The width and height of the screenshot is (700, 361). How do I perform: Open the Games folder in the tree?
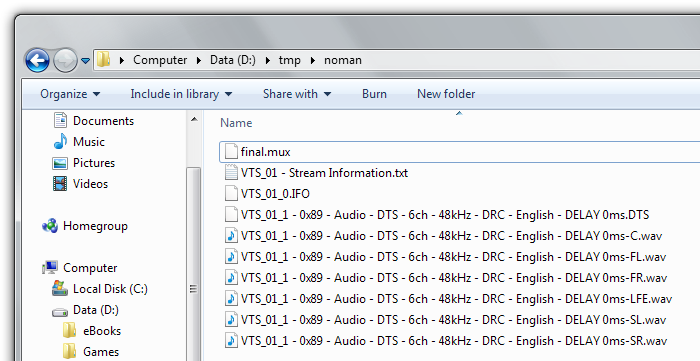click(x=101, y=352)
